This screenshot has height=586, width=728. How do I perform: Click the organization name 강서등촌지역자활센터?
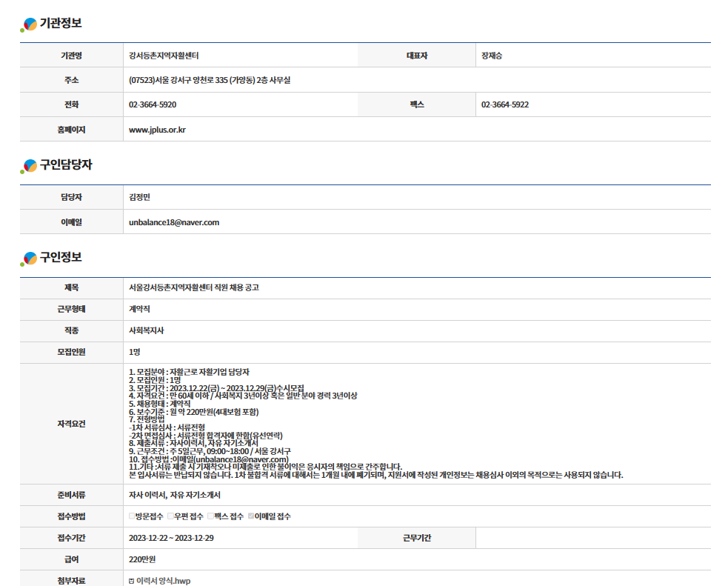164,56
